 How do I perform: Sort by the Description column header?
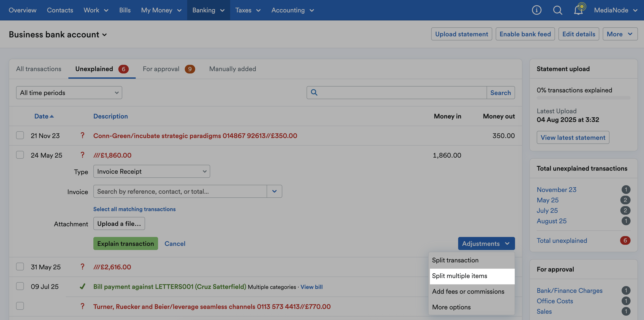pos(111,116)
